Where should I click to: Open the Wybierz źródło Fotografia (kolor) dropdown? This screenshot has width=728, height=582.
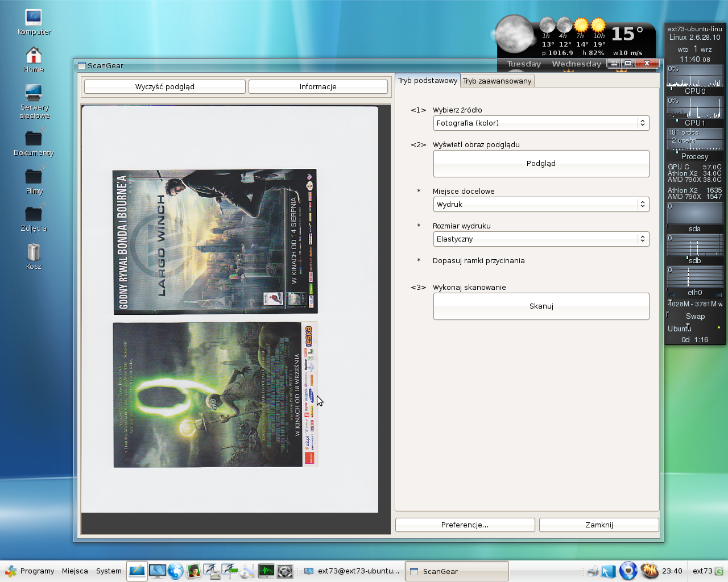point(541,123)
